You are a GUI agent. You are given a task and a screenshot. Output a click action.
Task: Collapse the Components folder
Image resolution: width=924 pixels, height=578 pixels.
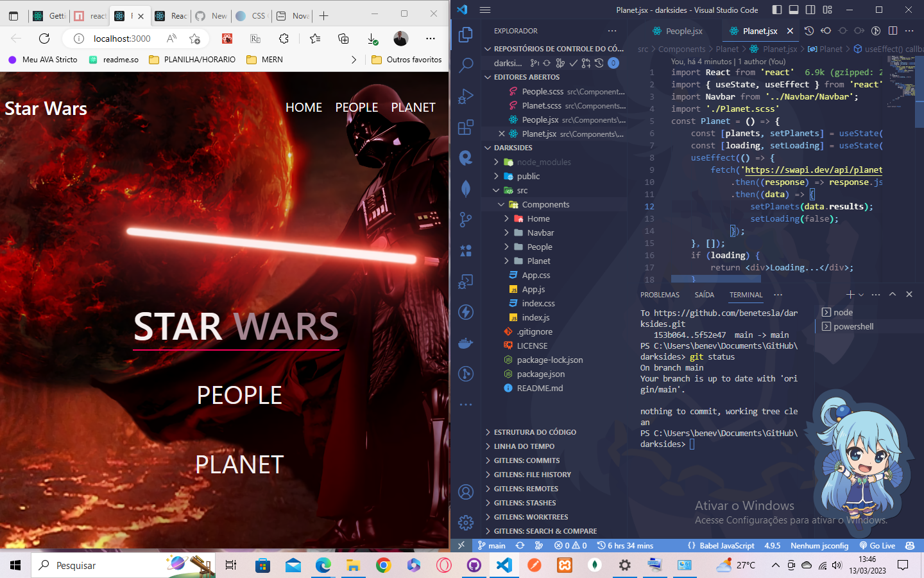[554, 204]
